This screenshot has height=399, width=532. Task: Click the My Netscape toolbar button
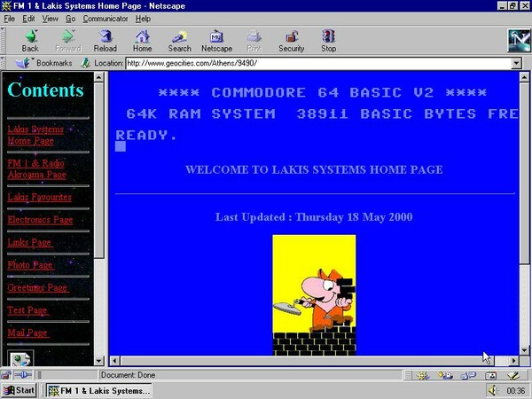click(x=216, y=41)
